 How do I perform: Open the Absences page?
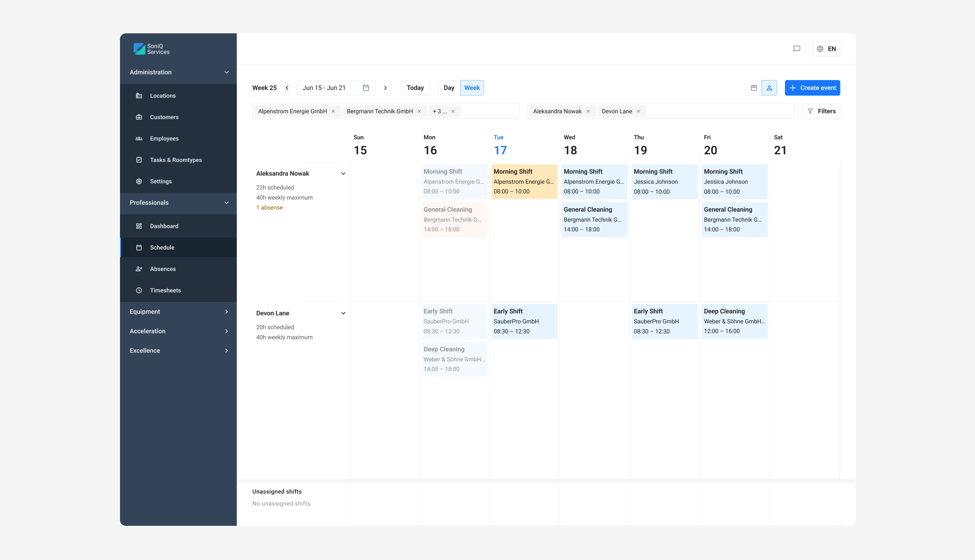[162, 269]
